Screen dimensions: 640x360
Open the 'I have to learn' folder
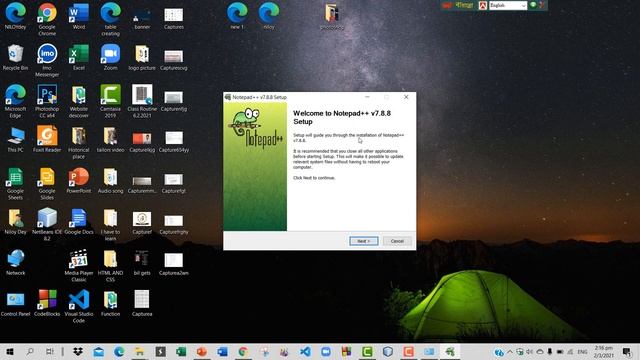tap(110, 224)
